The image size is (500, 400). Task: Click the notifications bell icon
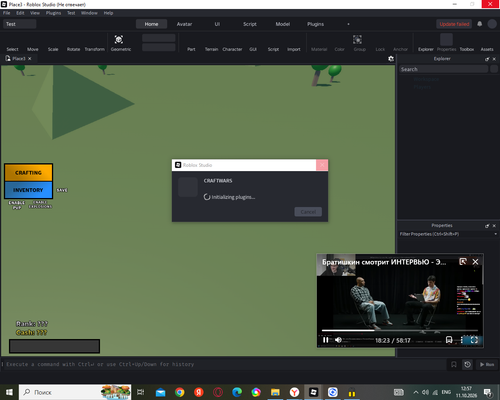pyautogui.click(x=480, y=24)
